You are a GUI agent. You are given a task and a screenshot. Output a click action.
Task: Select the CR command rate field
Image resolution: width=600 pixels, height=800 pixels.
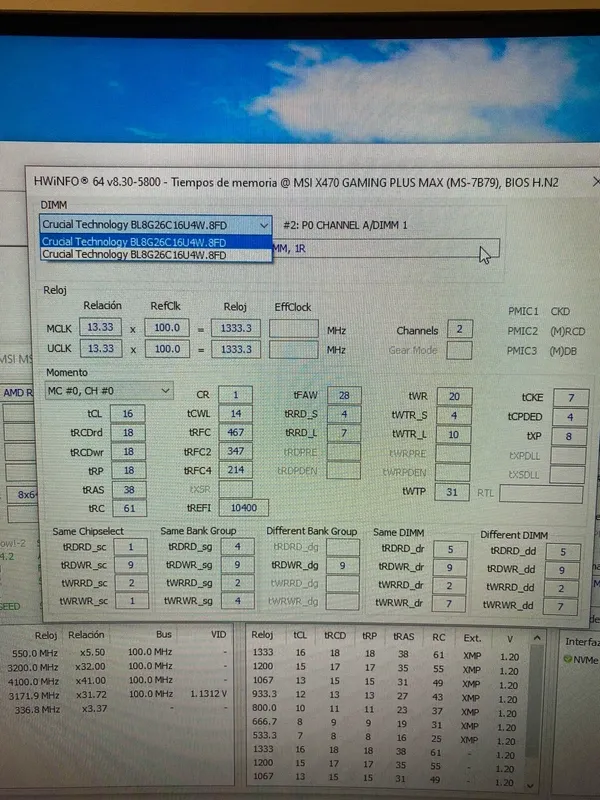tap(235, 395)
